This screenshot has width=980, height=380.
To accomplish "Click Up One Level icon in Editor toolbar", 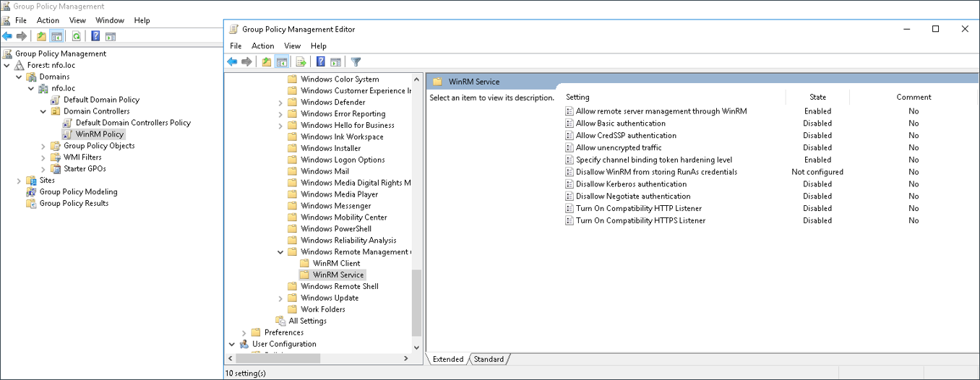I will [267, 62].
